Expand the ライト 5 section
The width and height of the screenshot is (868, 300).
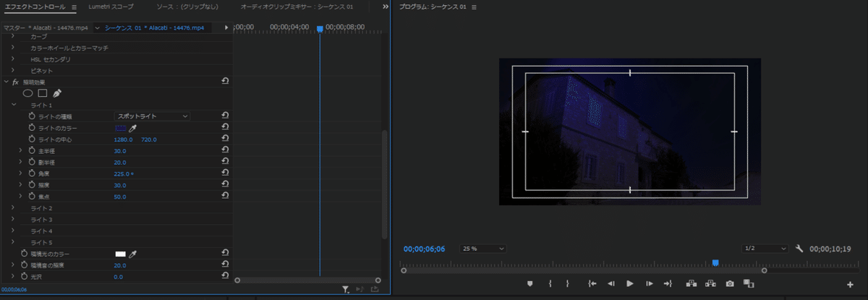pos(13,242)
